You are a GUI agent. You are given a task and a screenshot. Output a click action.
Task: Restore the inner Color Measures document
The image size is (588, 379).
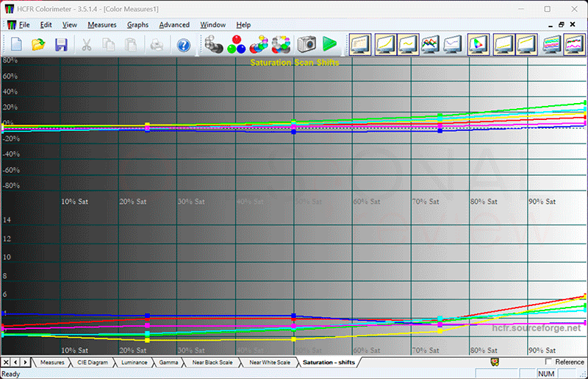(562, 25)
